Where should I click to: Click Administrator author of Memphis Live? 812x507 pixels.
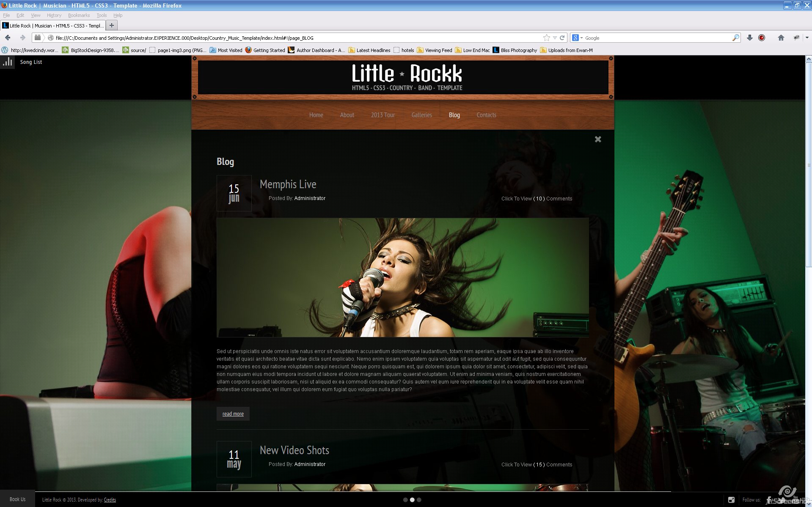coord(310,198)
